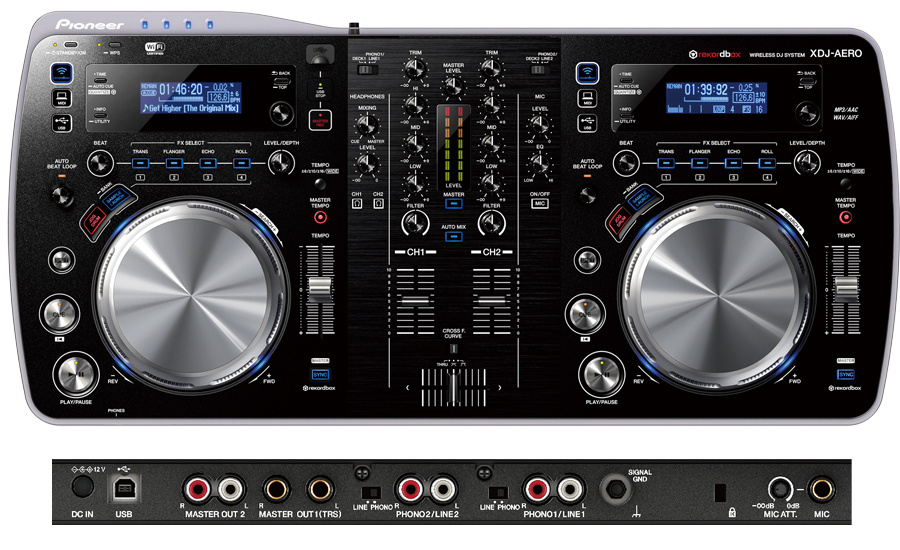Enable left deck MASTER TEMPO
This screenshot has height=550, width=900.
[x=320, y=218]
